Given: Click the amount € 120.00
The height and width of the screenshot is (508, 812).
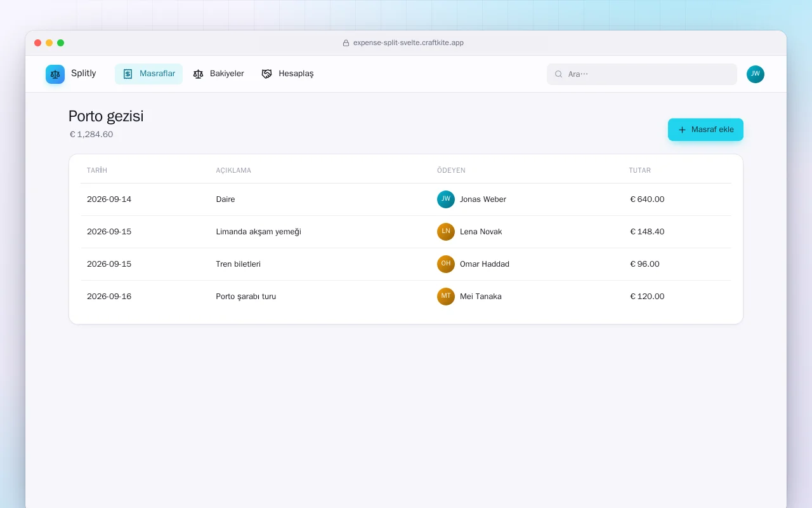Looking at the screenshot, I should [x=647, y=297].
